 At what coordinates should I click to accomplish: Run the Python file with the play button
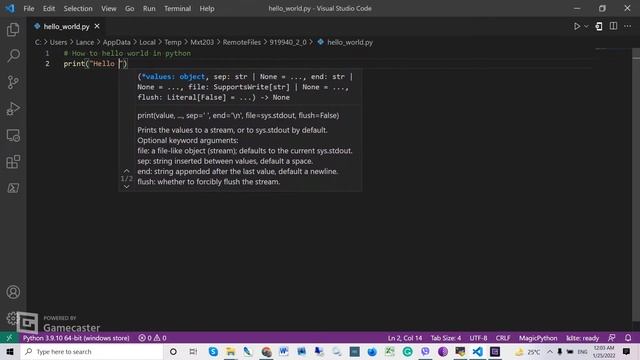[577, 26]
